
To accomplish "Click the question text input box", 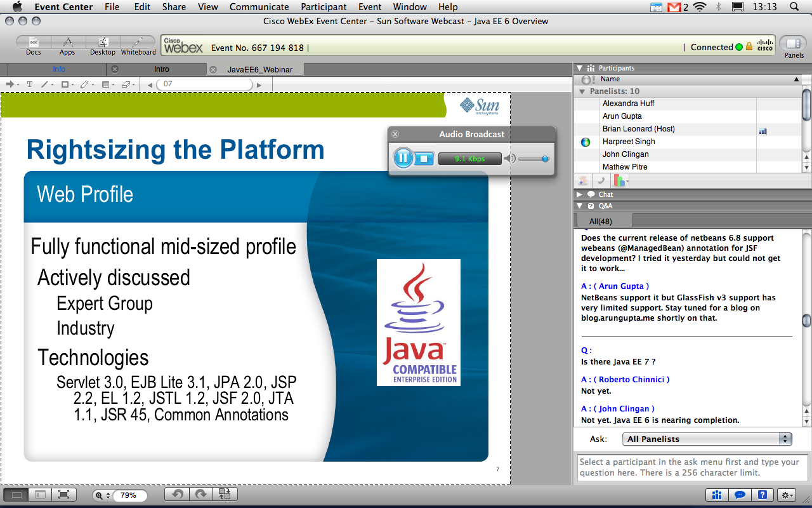I will point(691,468).
